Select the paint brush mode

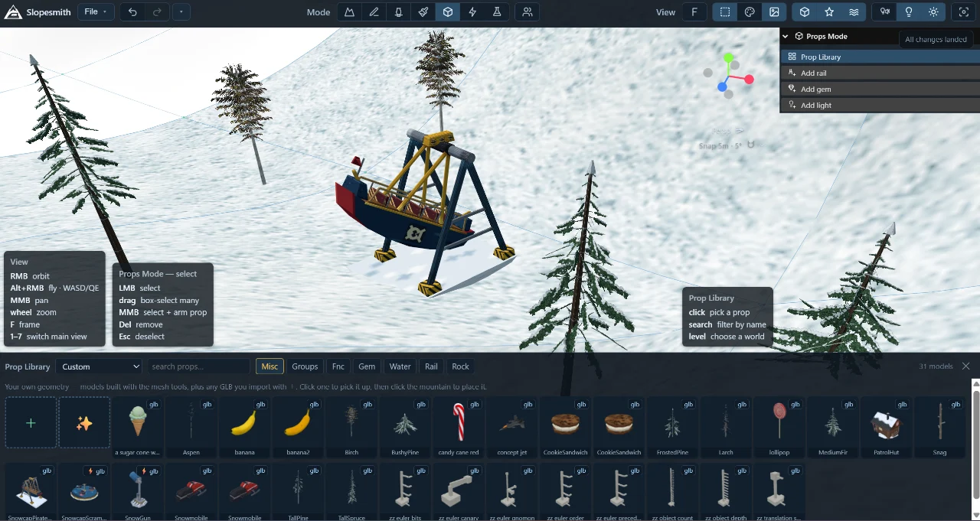point(423,12)
